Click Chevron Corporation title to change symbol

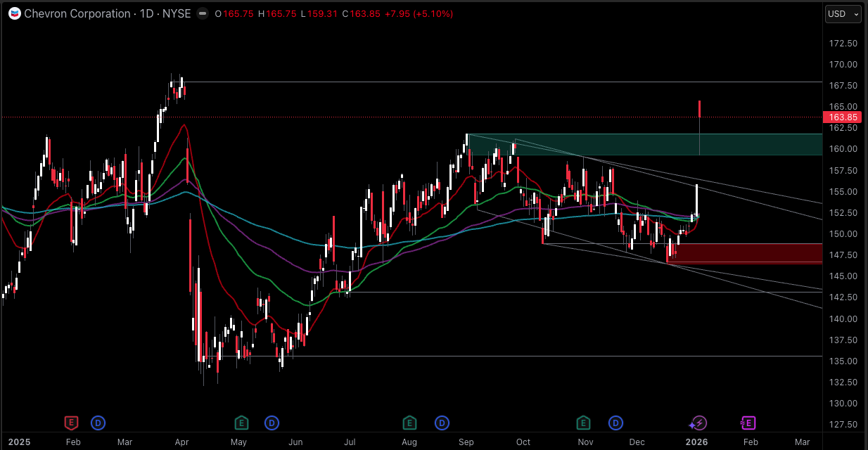pos(77,13)
